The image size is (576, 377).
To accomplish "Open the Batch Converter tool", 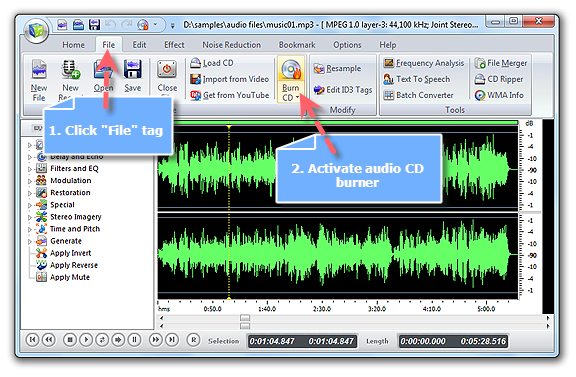I will click(418, 95).
